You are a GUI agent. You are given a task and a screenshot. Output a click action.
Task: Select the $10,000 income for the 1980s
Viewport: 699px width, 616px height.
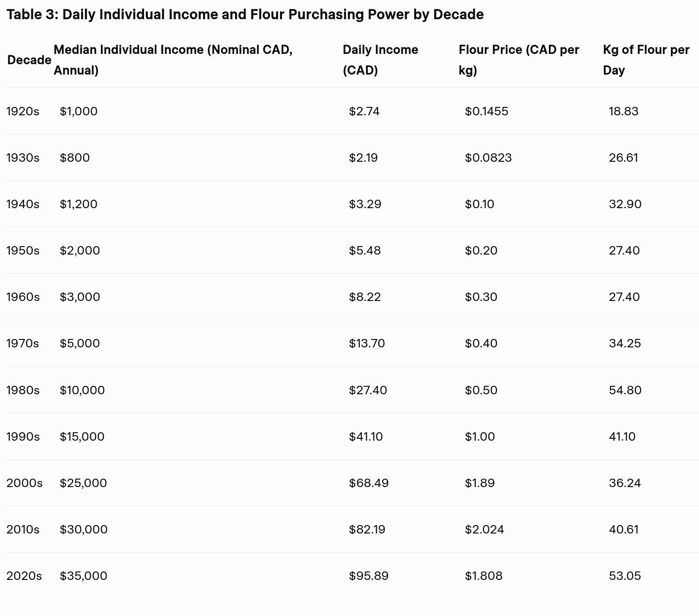click(x=82, y=390)
